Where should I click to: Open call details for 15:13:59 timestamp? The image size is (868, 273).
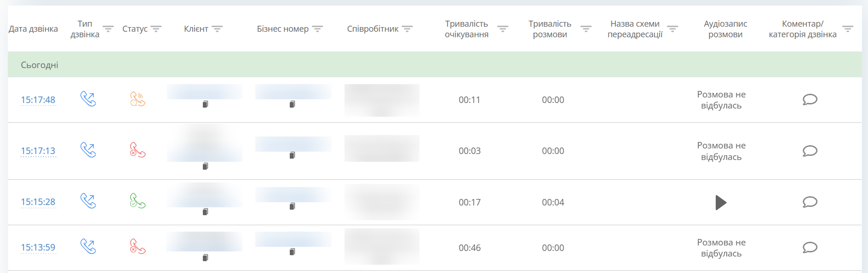(38, 247)
